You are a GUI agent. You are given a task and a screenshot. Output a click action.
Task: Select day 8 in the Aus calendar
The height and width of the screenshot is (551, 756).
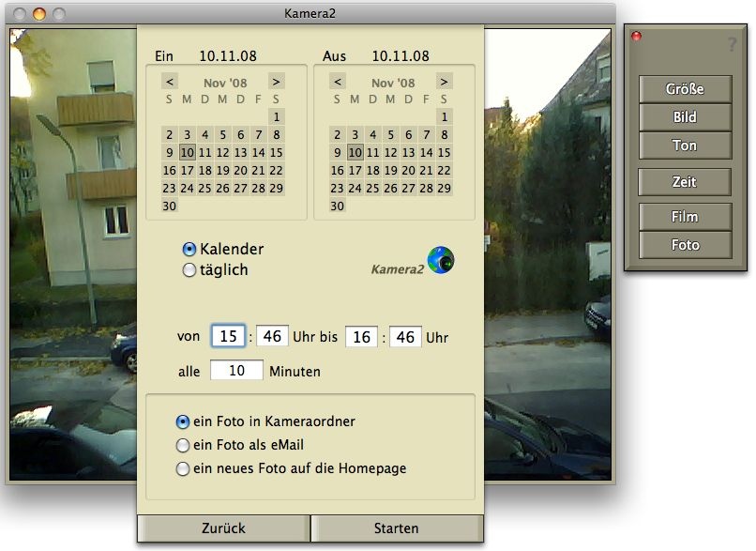[x=444, y=134]
